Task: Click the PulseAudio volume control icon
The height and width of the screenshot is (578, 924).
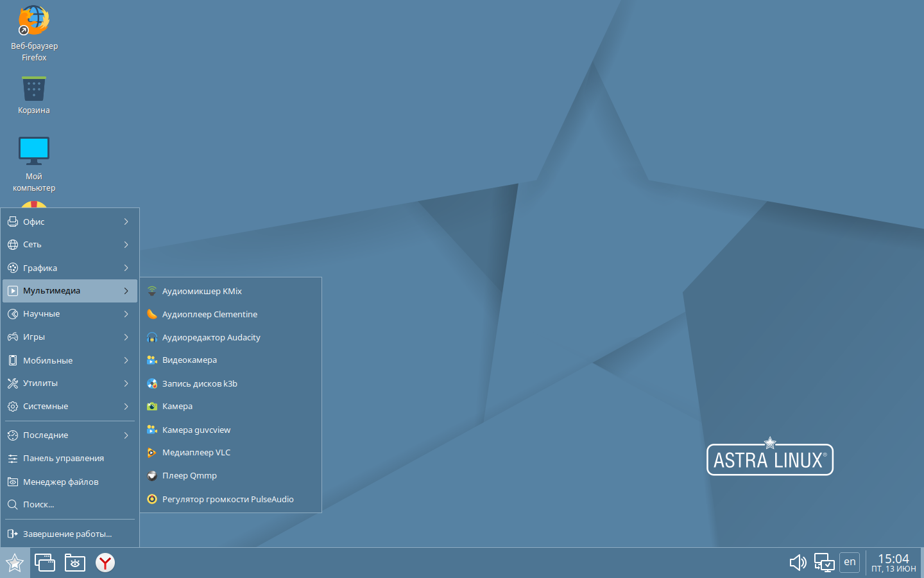Action: 152,499
